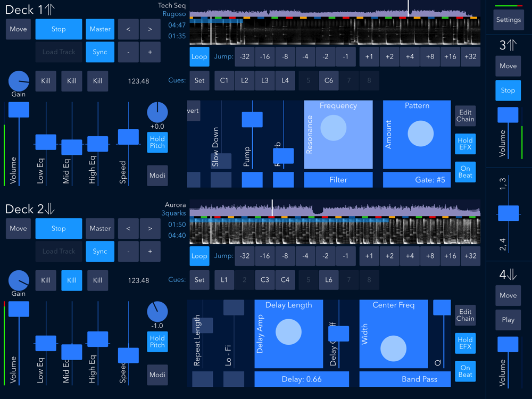This screenshot has height=399, width=532.
Task: Stop playback on Deck 1
Action: [x=59, y=29]
